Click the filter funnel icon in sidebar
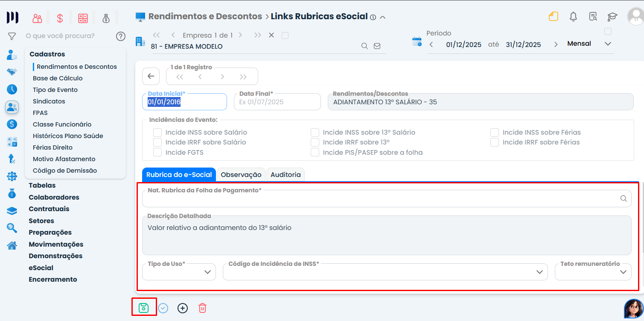 (12, 36)
